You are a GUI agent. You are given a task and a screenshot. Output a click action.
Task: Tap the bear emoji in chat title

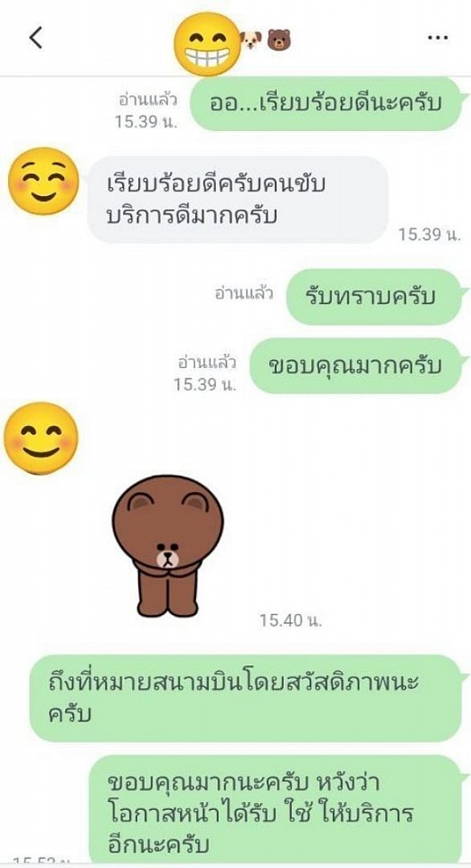279,40
